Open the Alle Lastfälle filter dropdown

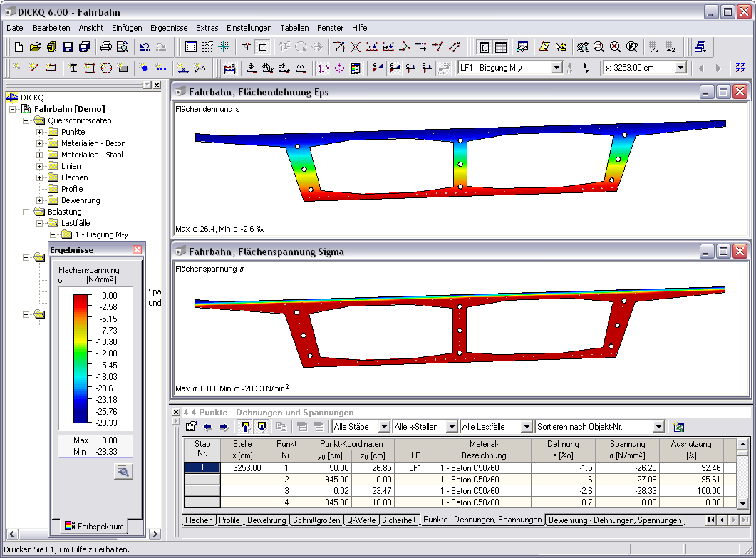527,427
